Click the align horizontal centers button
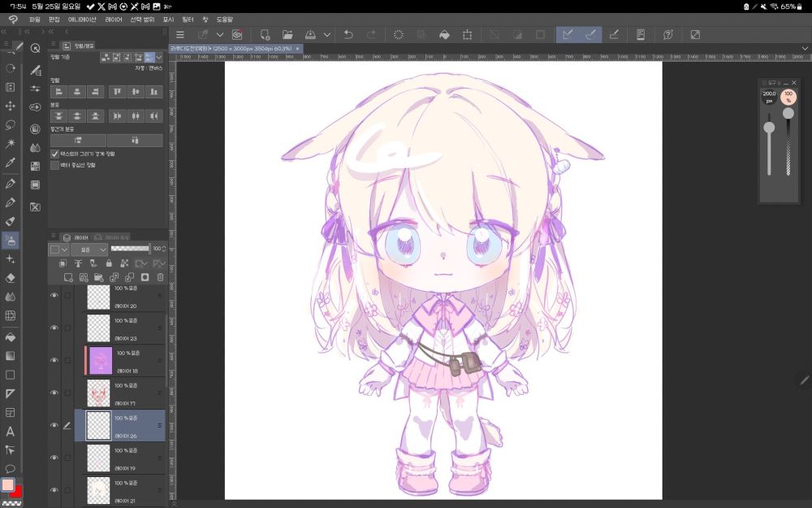Image resolution: width=812 pixels, height=508 pixels. (77, 92)
